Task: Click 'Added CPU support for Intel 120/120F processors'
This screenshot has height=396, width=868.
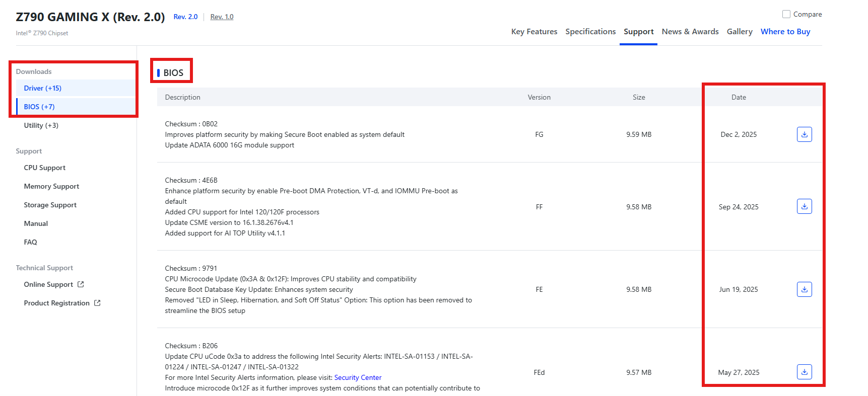Action: coord(242,212)
